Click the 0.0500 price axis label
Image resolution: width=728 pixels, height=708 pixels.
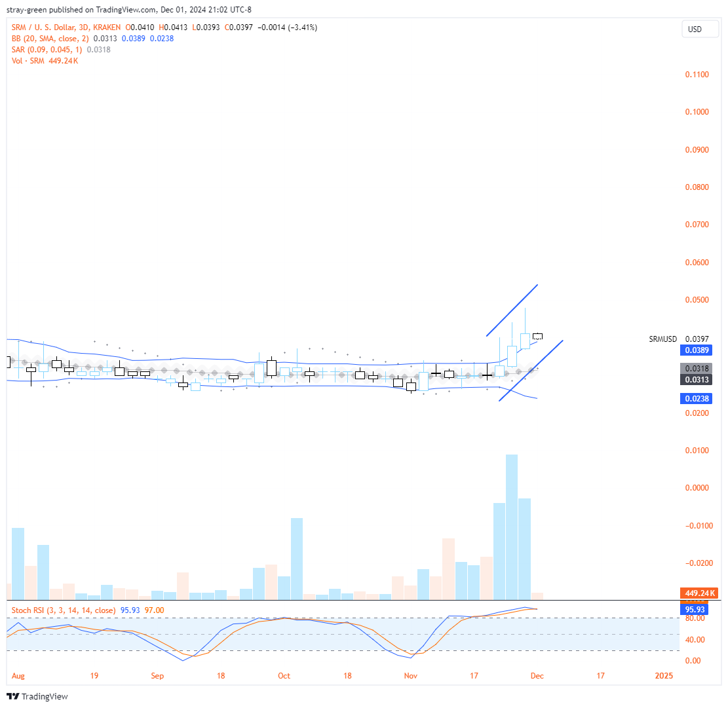(697, 300)
